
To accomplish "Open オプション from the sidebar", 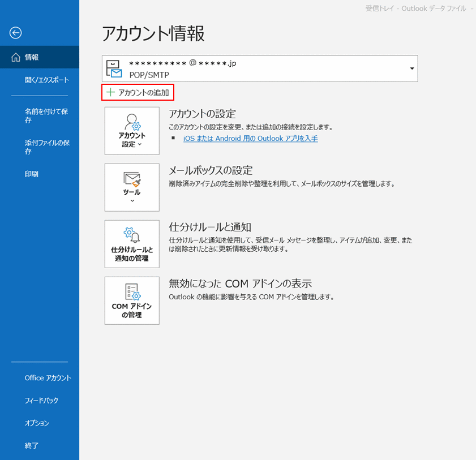I will 37,423.
